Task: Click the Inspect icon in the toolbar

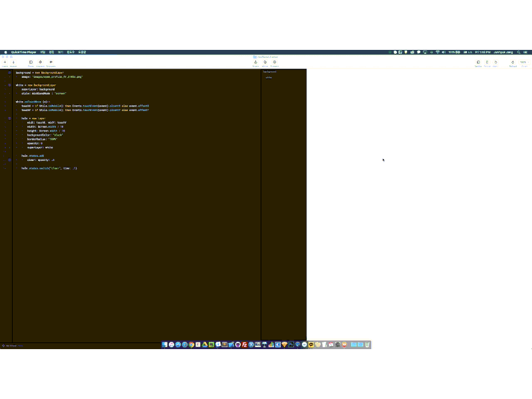Action: (x=41, y=62)
